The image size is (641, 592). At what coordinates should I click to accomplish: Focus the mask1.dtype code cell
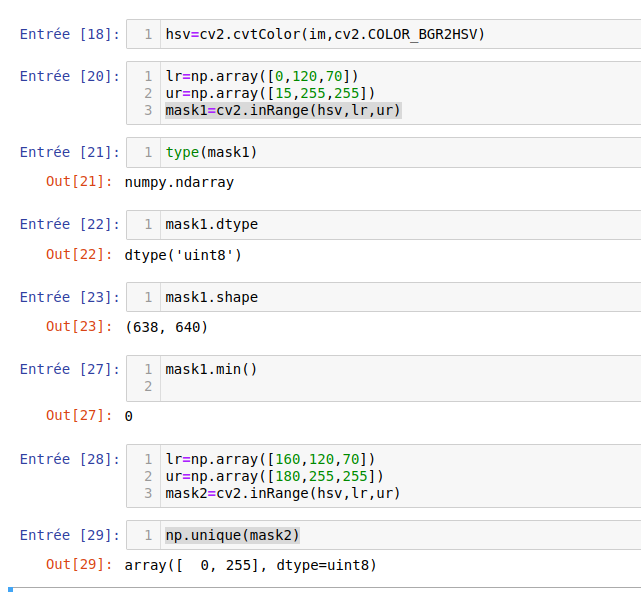click(x=208, y=225)
